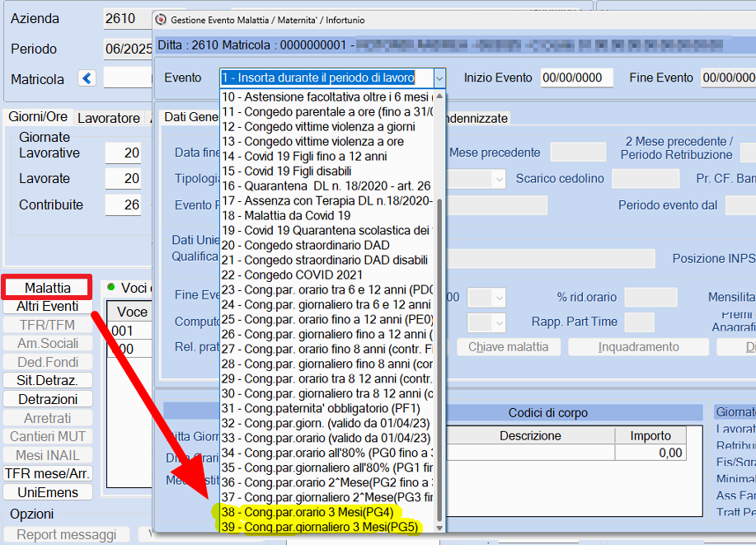Click the Contribuite value field
Screen dimensions: 756x545
coord(124,205)
